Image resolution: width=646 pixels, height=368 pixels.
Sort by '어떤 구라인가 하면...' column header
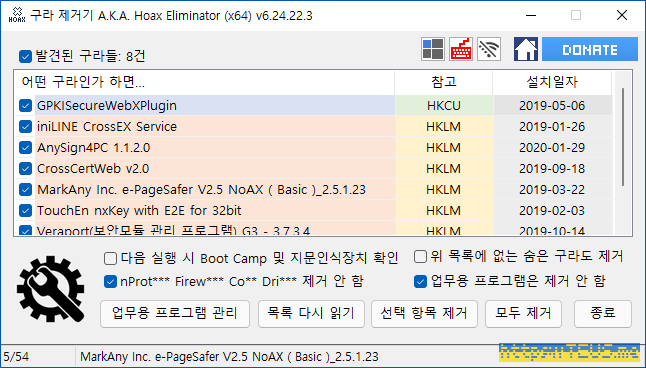coord(204,82)
